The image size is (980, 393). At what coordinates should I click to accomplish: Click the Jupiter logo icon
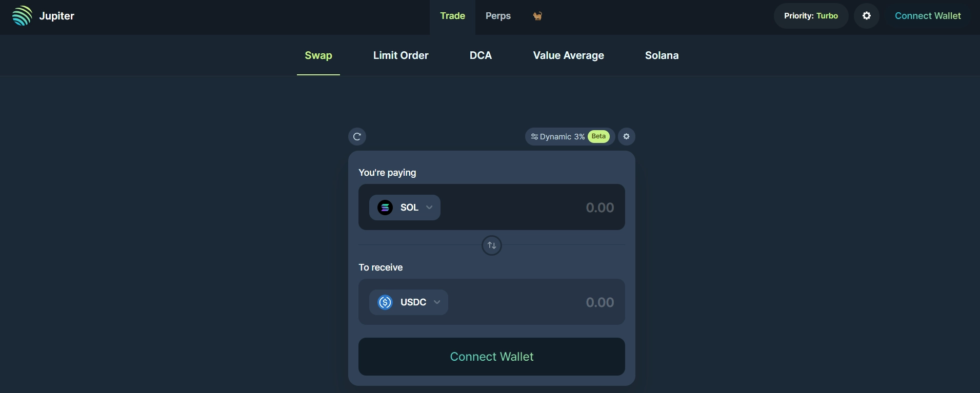[22, 16]
